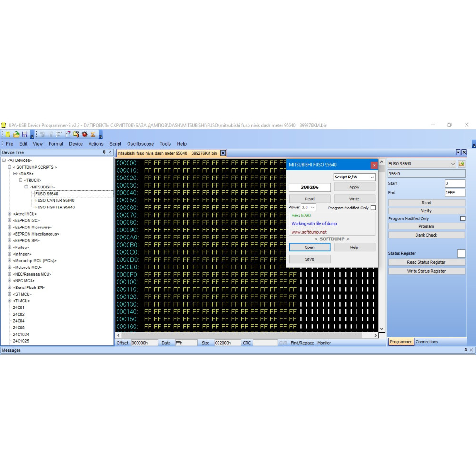Click Save in the script dialog
This screenshot has height=476, width=476.
310,259
